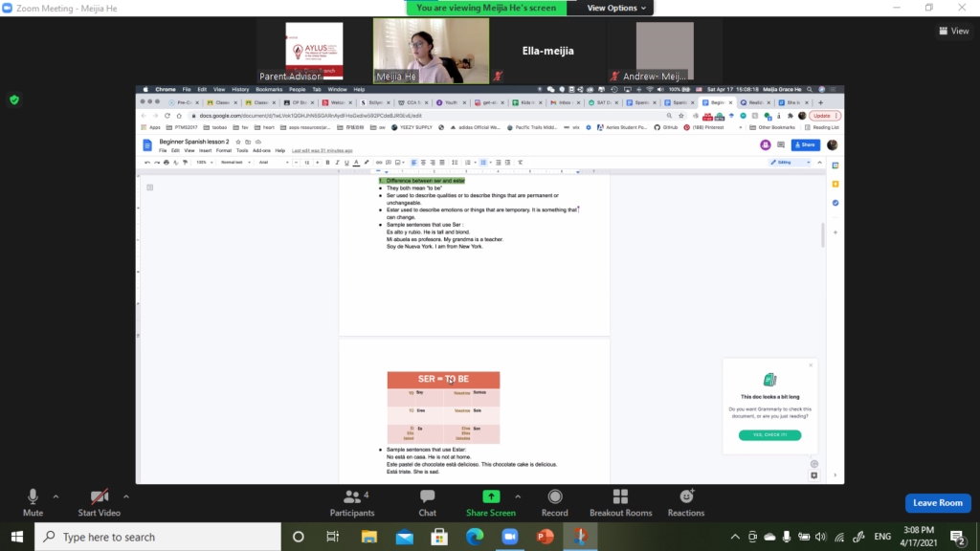Viewport: 980px width, 551px height.
Task: Click Chrome reload page icon
Action: 167,116
